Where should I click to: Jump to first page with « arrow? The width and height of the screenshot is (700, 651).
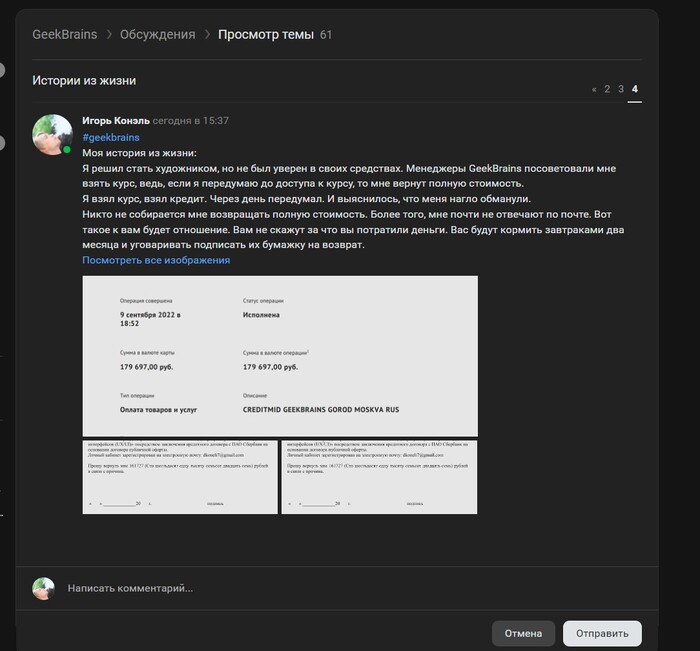(x=594, y=89)
